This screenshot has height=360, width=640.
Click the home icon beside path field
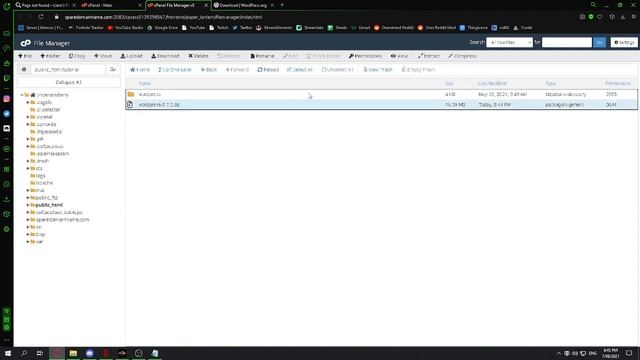24,69
